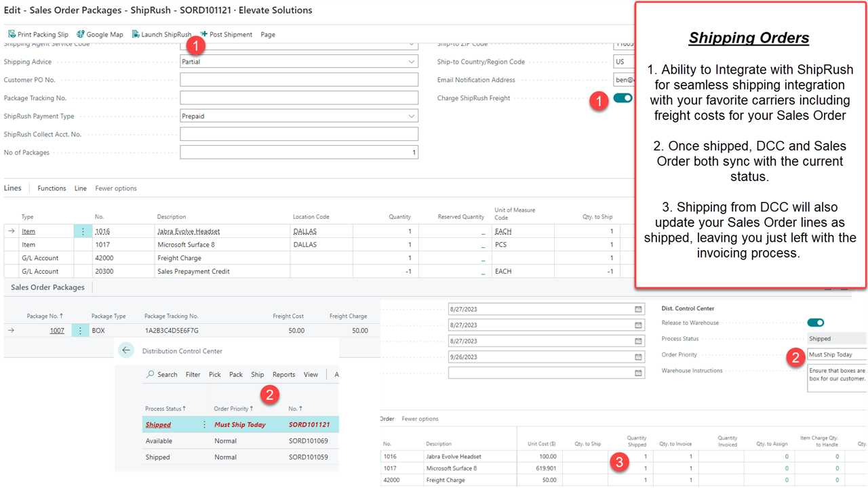This screenshot has width=868, height=488.
Task: Open the Functions menu in Lines
Action: pyautogui.click(x=52, y=188)
